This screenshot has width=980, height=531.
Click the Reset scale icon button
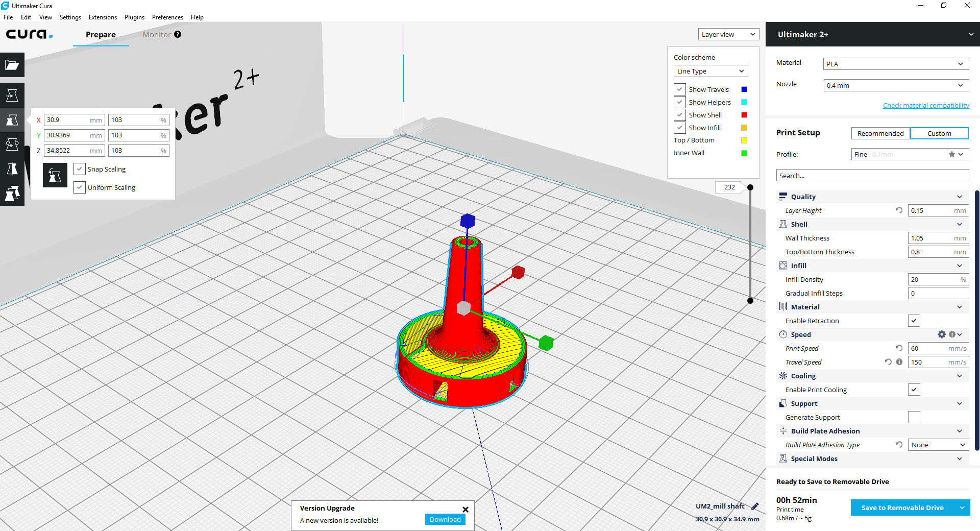point(55,175)
